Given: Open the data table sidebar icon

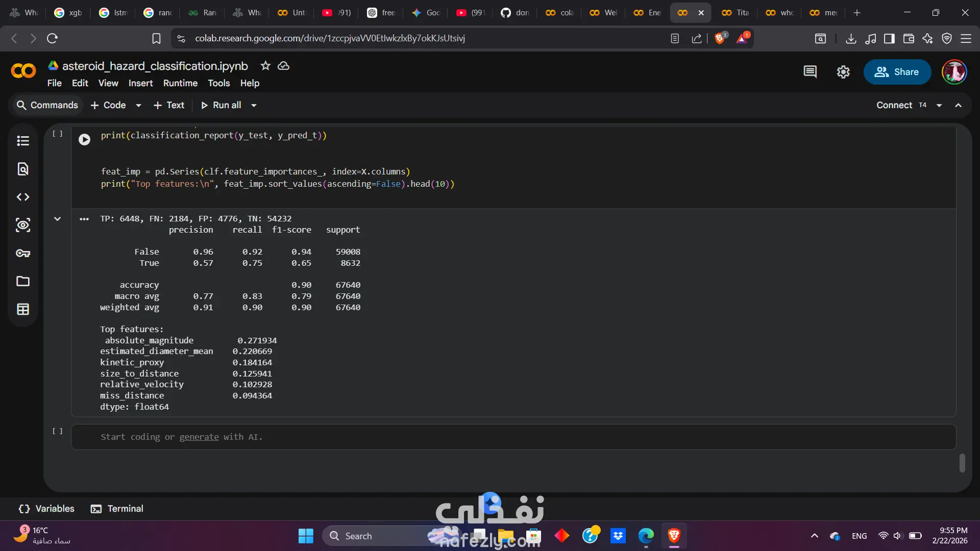Looking at the screenshot, I should [23, 309].
